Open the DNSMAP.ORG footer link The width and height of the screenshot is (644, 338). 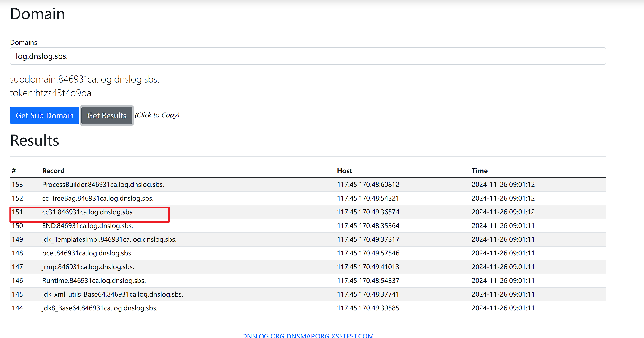pyautogui.click(x=307, y=335)
